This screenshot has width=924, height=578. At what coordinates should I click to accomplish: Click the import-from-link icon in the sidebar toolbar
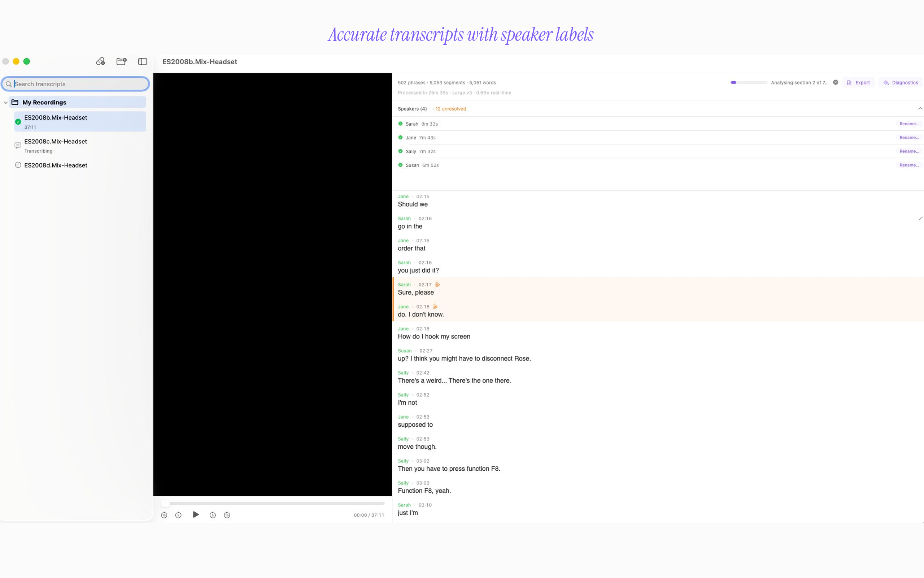click(x=100, y=61)
